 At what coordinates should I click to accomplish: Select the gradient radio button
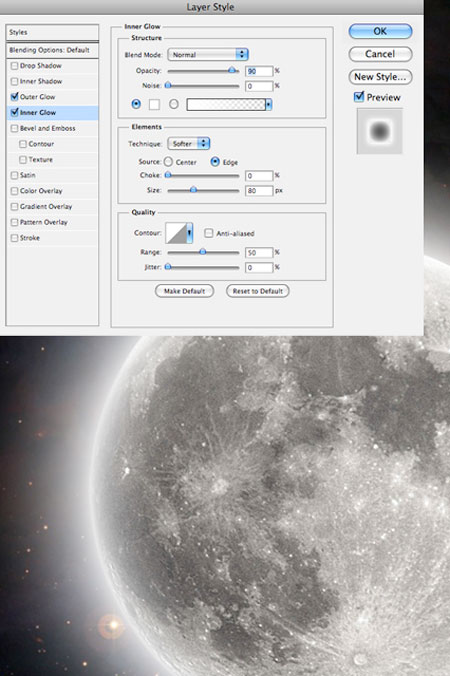click(174, 104)
